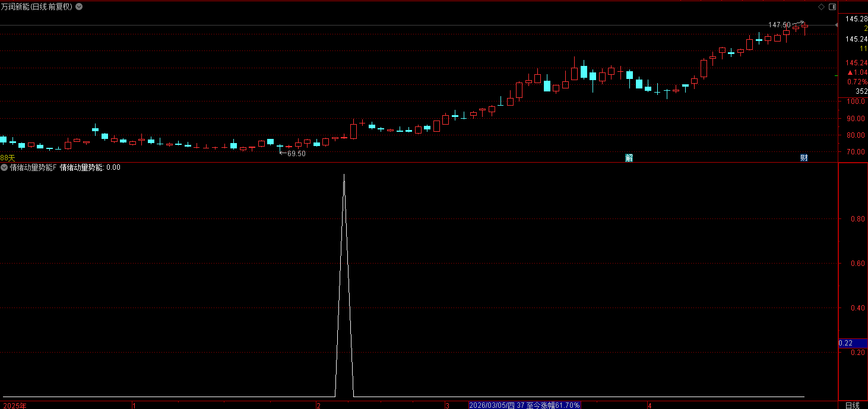Click the 情绪动量势能: 0.00 value label
868x409 pixels.
tap(90, 167)
